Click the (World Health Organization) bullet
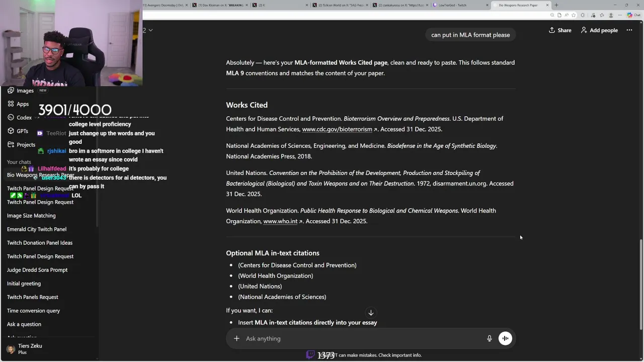The width and height of the screenshot is (644, 362). pos(276,276)
